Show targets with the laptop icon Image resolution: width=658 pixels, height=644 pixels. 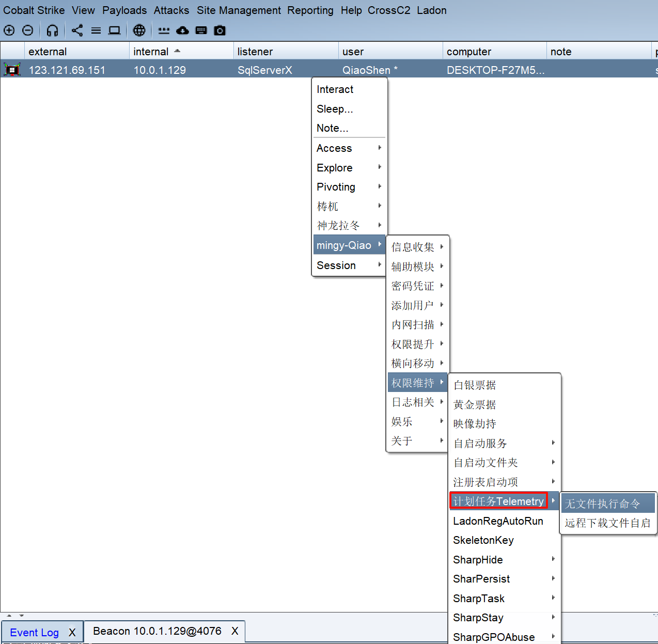pos(114,30)
